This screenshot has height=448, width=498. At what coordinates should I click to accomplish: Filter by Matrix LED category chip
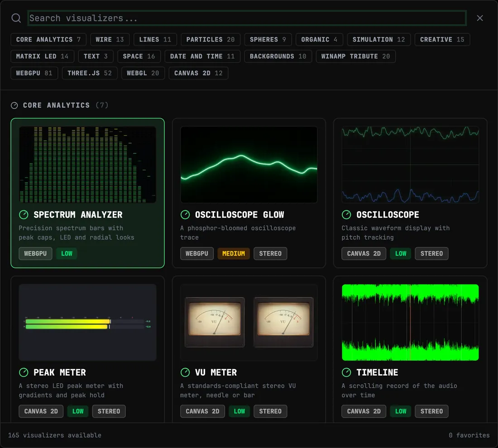(42, 56)
